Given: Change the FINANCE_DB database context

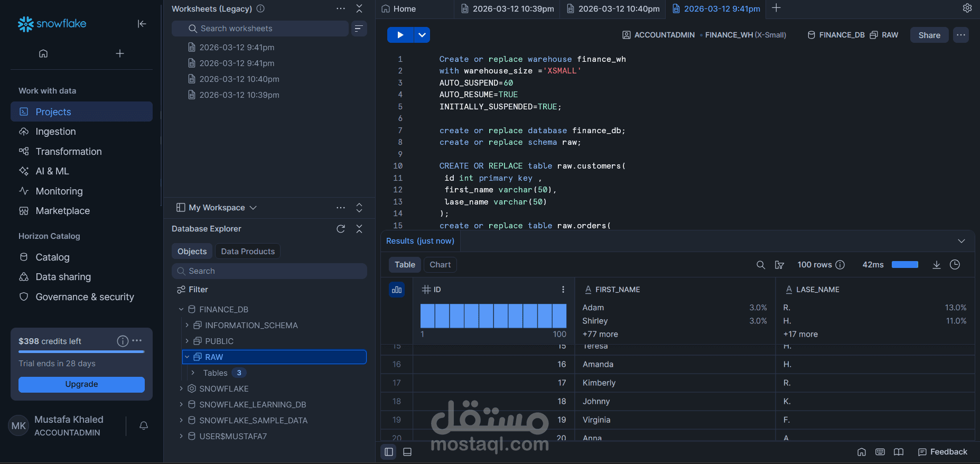Looking at the screenshot, I should pyautogui.click(x=836, y=35).
